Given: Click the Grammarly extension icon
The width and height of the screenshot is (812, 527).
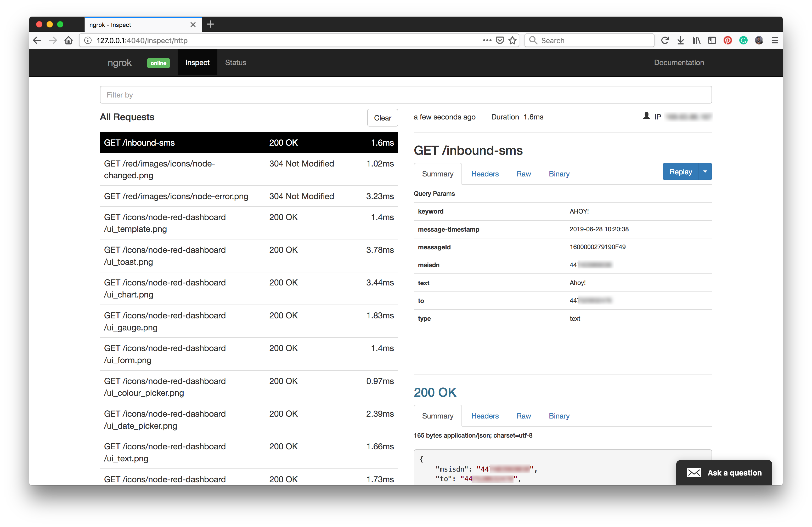Looking at the screenshot, I should [x=743, y=41].
